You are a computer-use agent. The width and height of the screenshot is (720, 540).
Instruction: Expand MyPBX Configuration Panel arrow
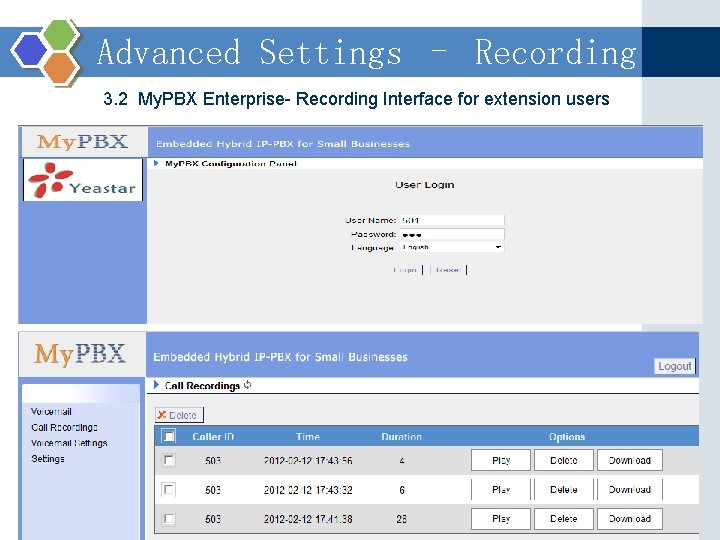(156, 163)
